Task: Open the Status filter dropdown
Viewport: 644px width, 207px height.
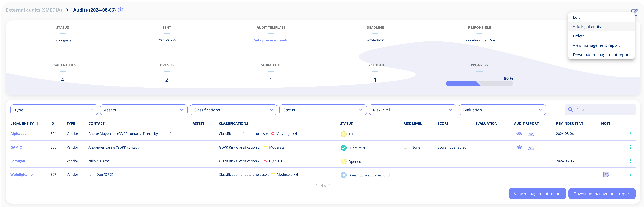Action: click(x=323, y=110)
